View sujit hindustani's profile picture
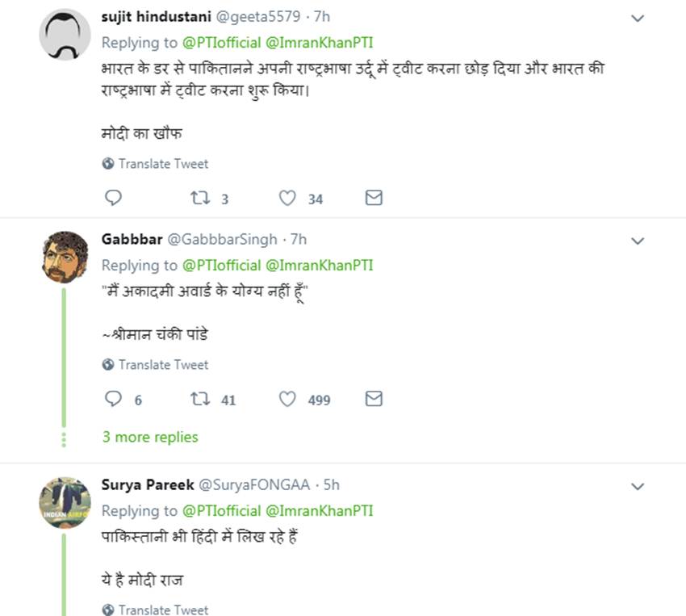 tap(65, 36)
